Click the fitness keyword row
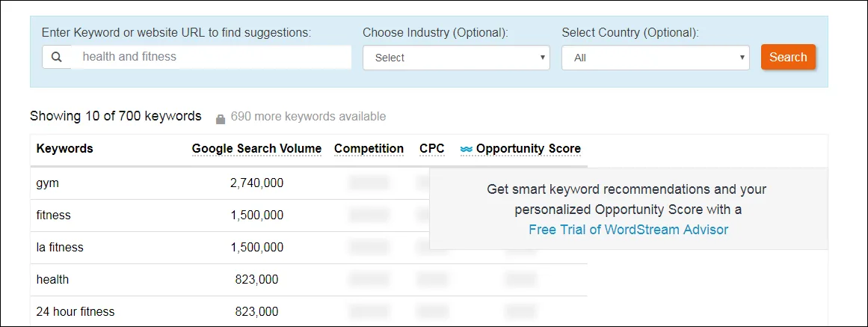This screenshot has width=868, height=327. pyautogui.click(x=54, y=215)
